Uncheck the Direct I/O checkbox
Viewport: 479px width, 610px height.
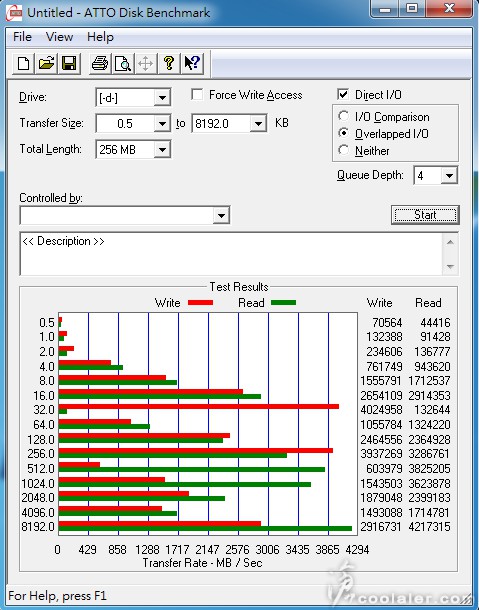(x=343, y=94)
